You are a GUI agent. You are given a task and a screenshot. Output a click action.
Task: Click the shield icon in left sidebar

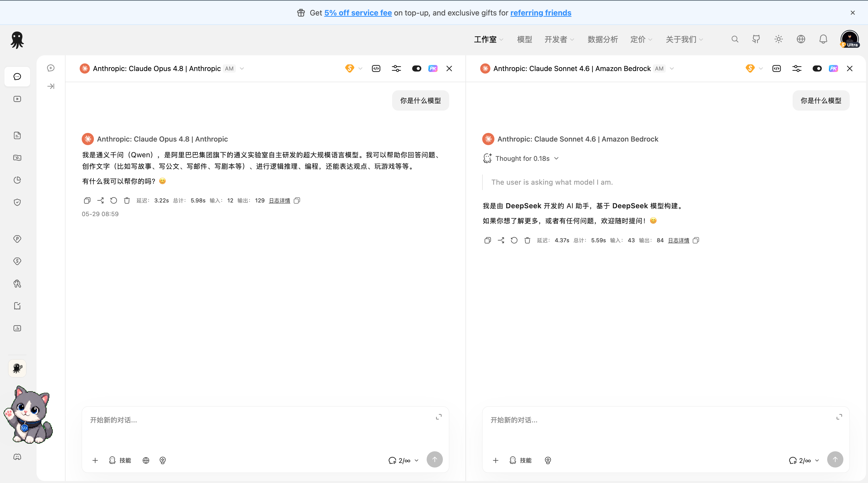click(x=17, y=202)
